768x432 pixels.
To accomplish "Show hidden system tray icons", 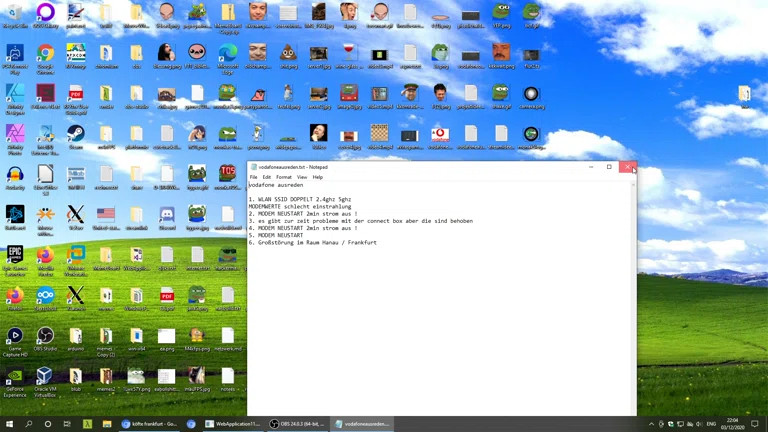I will pyautogui.click(x=651, y=424).
